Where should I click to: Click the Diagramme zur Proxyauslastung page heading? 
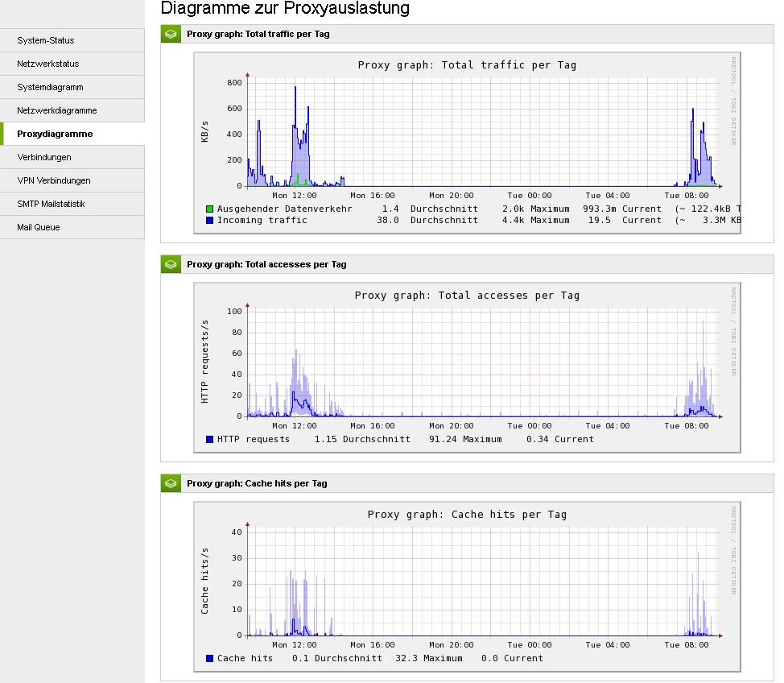pyautogui.click(x=285, y=9)
